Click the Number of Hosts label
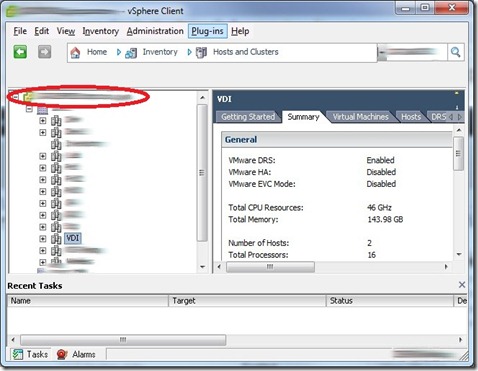 click(x=258, y=243)
